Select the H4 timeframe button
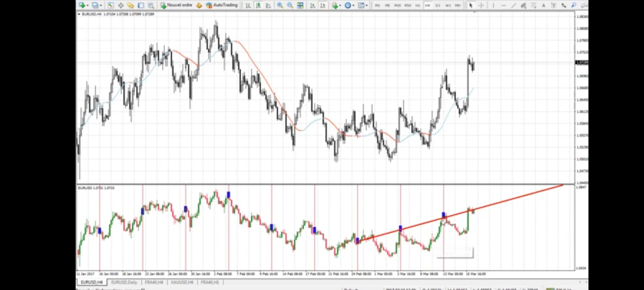This screenshot has height=290, width=644. click(x=428, y=5)
